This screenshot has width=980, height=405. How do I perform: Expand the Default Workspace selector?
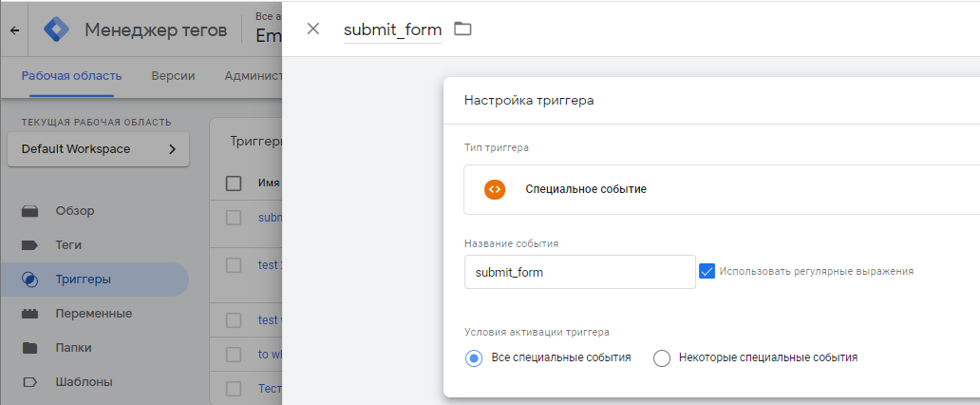[x=98, y=149]
